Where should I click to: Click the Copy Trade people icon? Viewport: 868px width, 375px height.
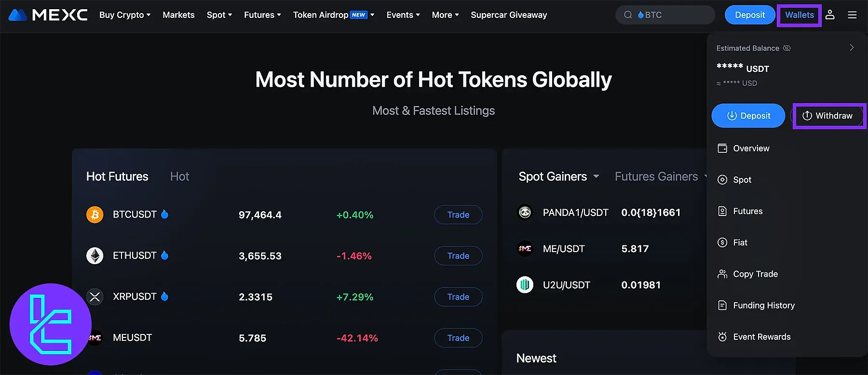pyautogui.click(x=722, y=274)
